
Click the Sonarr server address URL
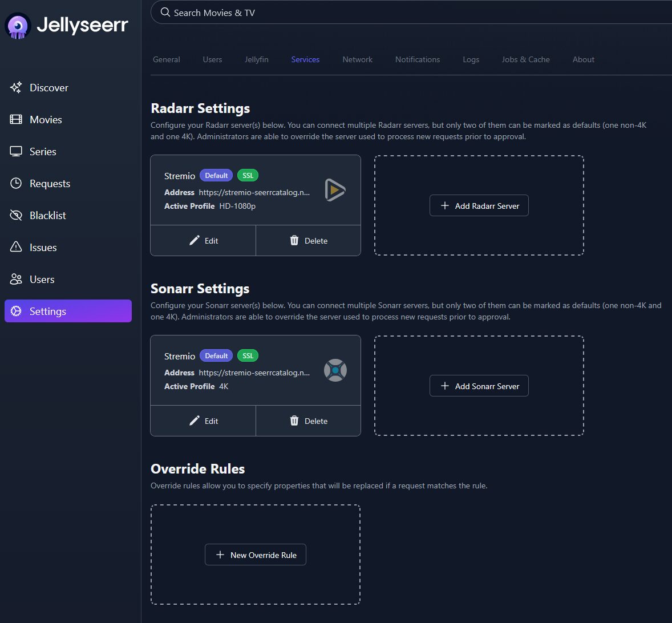coord(254,373)
